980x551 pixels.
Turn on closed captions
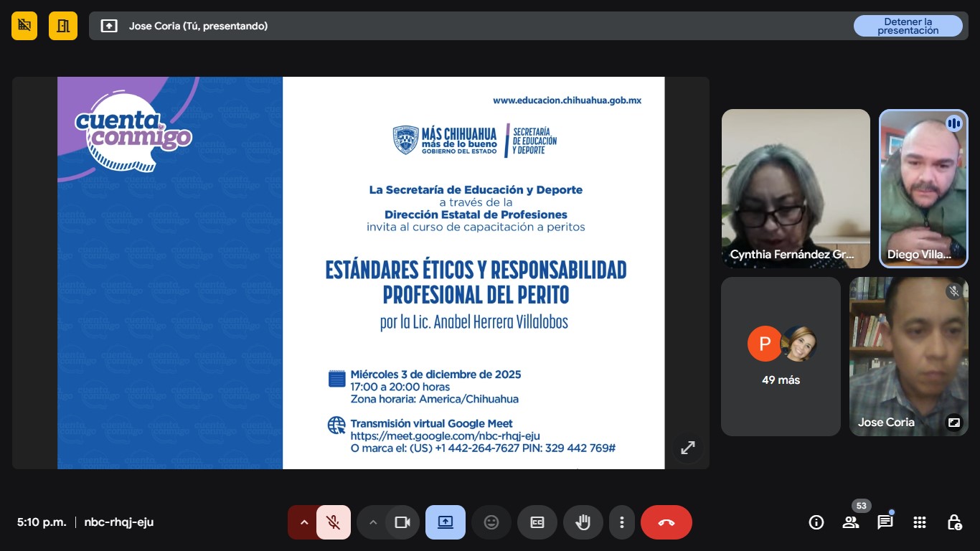click(x=537, y=522)
